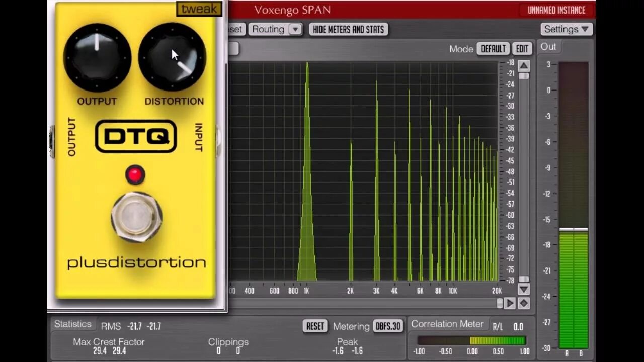Click the Clippings label

tap(228, 342)
